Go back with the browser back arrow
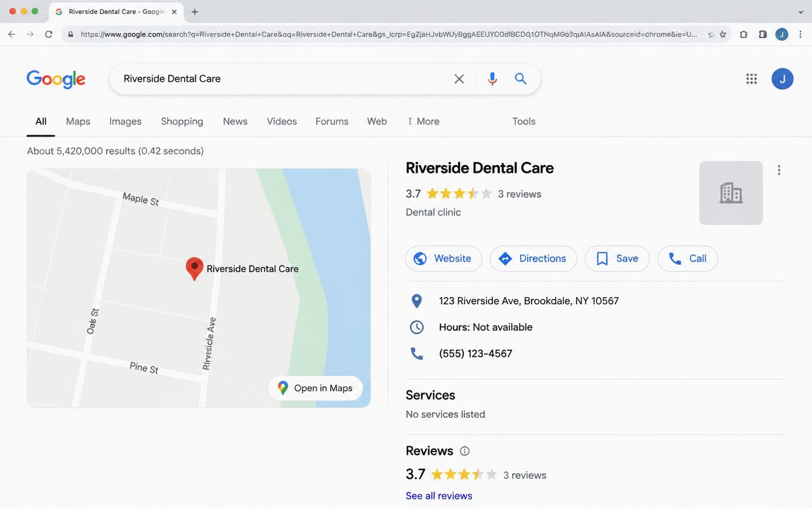Image resolution: width=812 pixels, height=508 pixels. click(11, 34)
